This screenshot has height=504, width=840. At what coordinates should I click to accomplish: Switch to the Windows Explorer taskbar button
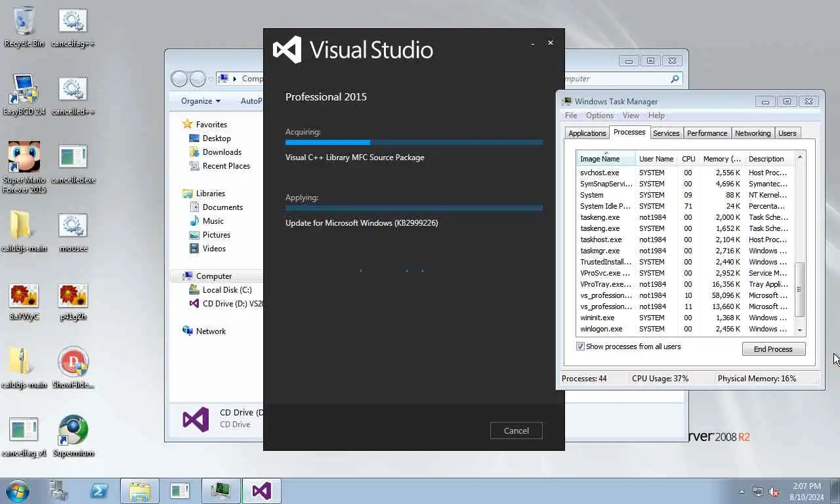140,491
